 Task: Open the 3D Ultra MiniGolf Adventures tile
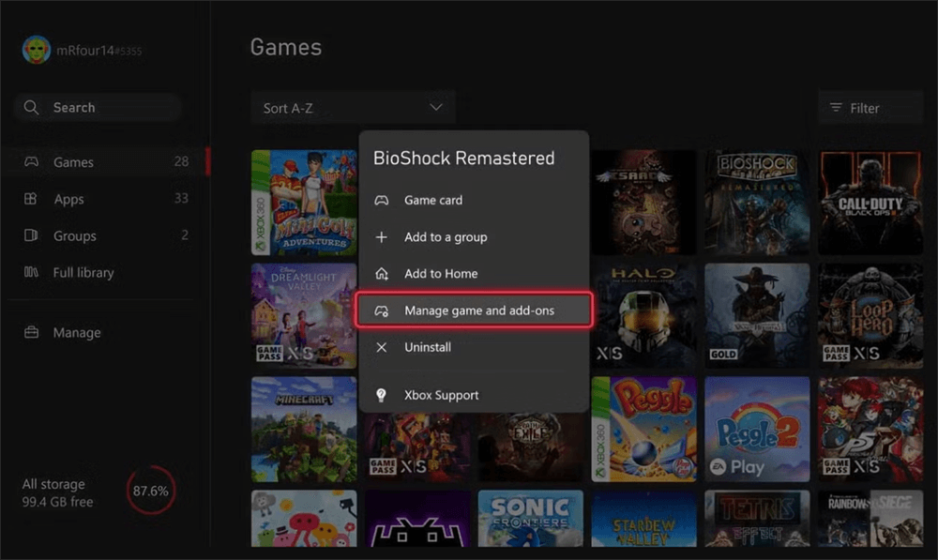(304, 203)
